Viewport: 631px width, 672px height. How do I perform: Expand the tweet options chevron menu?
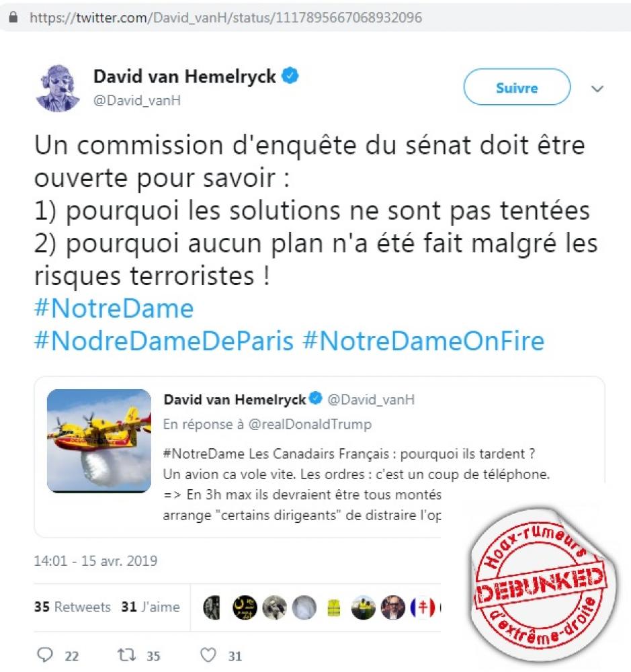(x=597, y=89)
